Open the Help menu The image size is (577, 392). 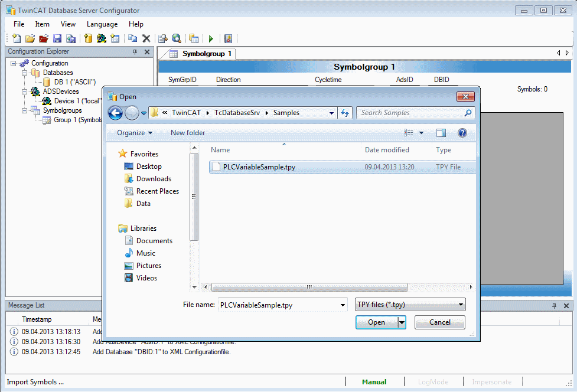(x=136, y=24)
